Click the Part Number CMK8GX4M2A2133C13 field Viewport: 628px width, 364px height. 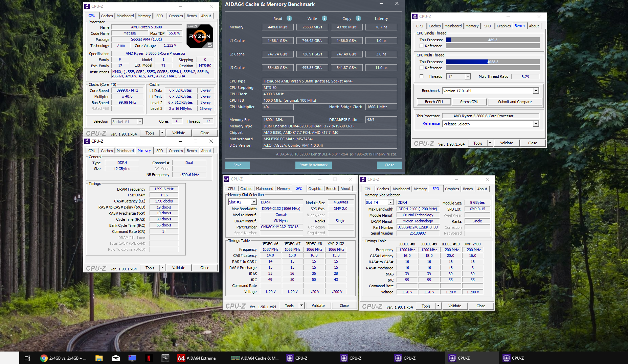(x=281, y=227)
